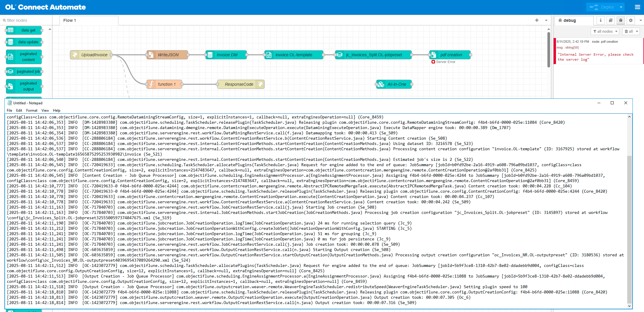Screen dimensions: 644x312
Task: Click the All-In-One node
Action: [x=396, y=84]
